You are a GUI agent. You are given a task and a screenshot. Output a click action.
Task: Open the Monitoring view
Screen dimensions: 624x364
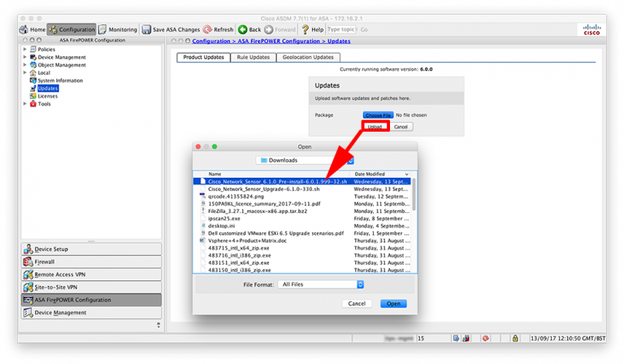118,29
